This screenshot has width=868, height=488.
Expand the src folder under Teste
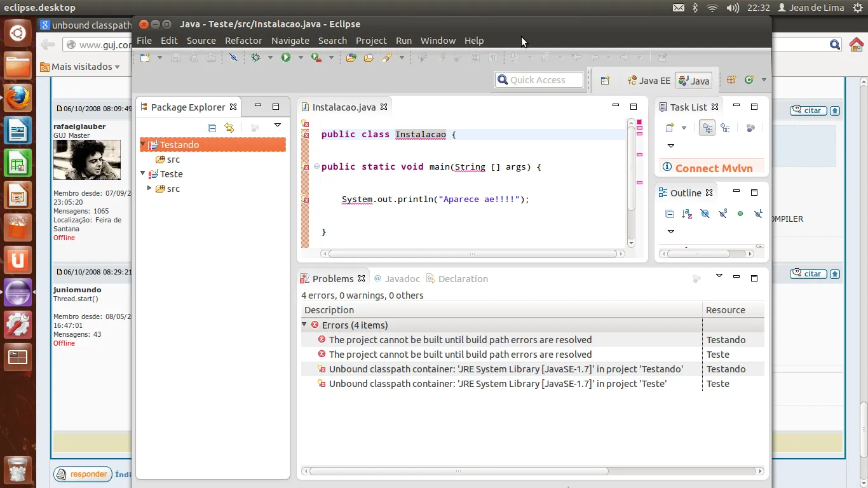(149, 189)
